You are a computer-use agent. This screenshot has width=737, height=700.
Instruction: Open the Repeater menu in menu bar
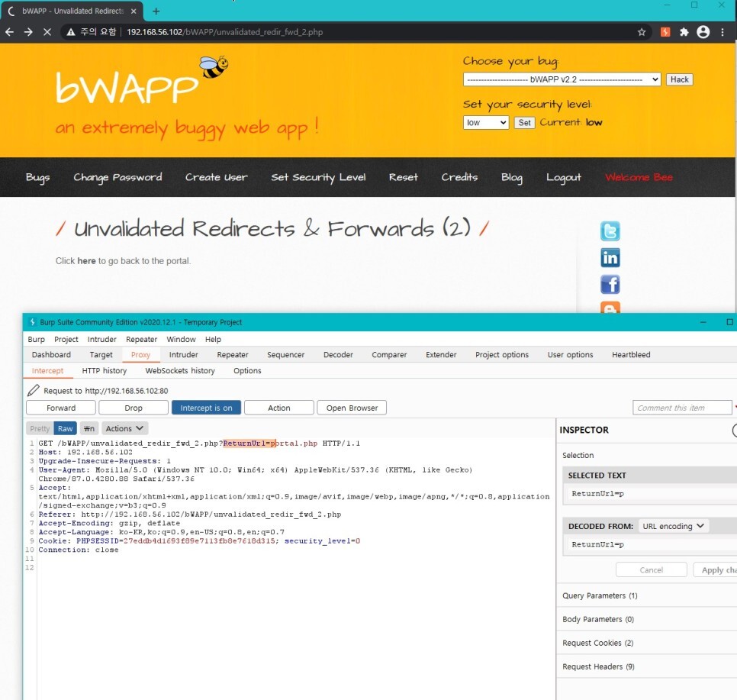pyautogui.click(x=141, y=339)
